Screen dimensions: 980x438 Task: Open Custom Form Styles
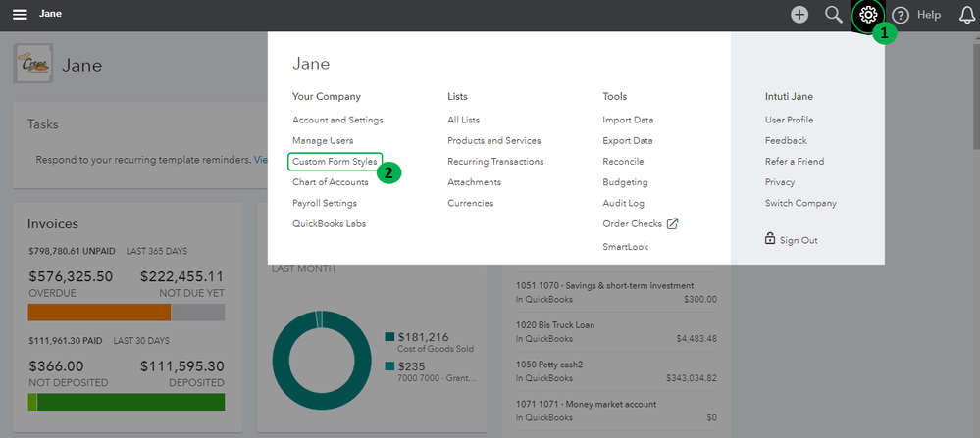[x=335, y=161]
